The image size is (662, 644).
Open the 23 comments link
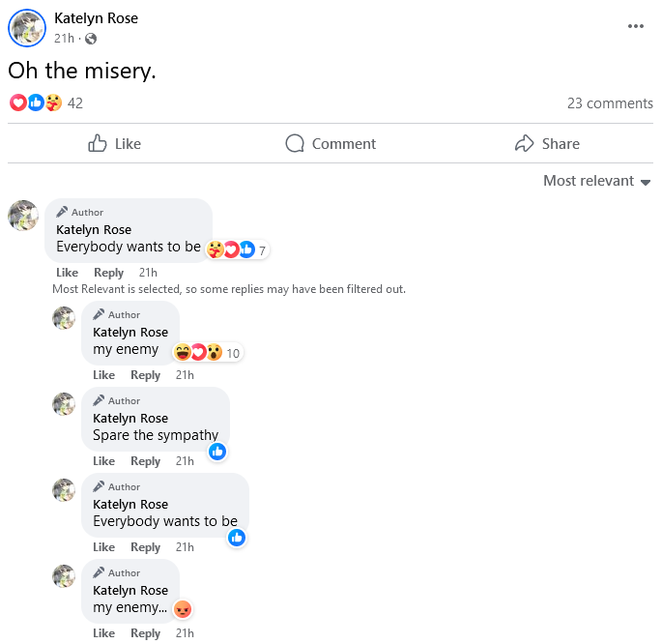click(x=610, y=103)
